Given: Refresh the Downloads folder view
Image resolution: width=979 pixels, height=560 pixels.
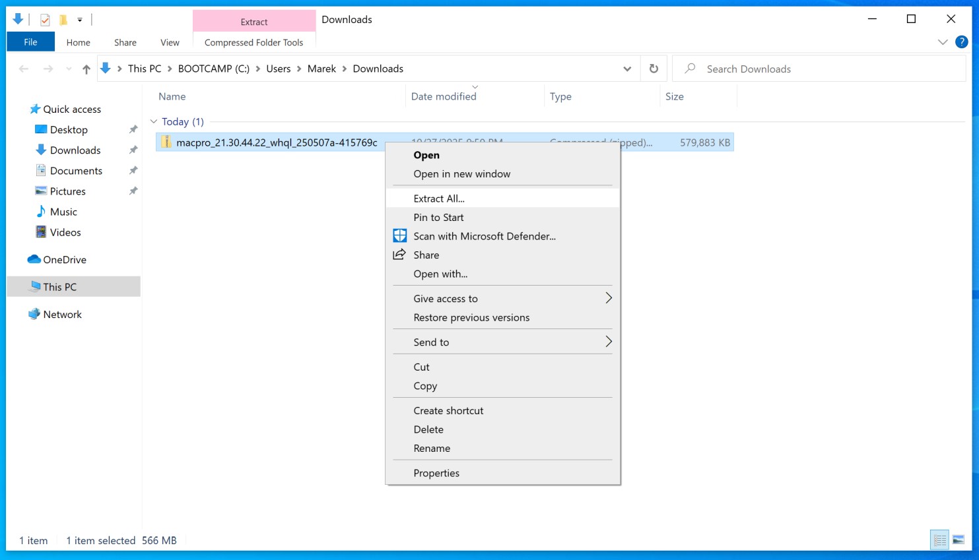Looking at the screenshot, I should (654, 69).
